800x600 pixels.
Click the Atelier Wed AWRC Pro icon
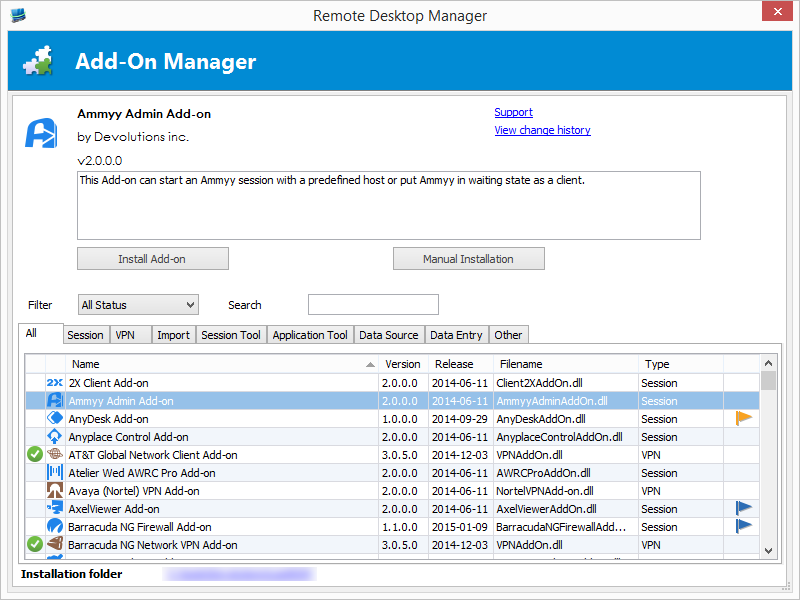[x=55, y=473]
